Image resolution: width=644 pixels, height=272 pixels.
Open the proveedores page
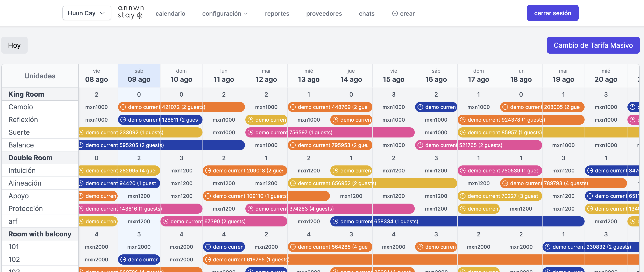click(324, 14)
